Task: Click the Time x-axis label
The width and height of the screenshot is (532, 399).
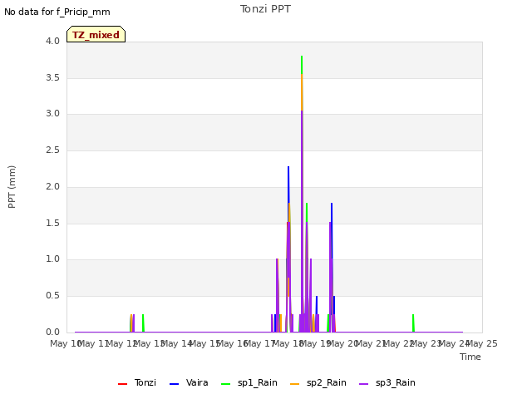Action: [x=470, y=357]
